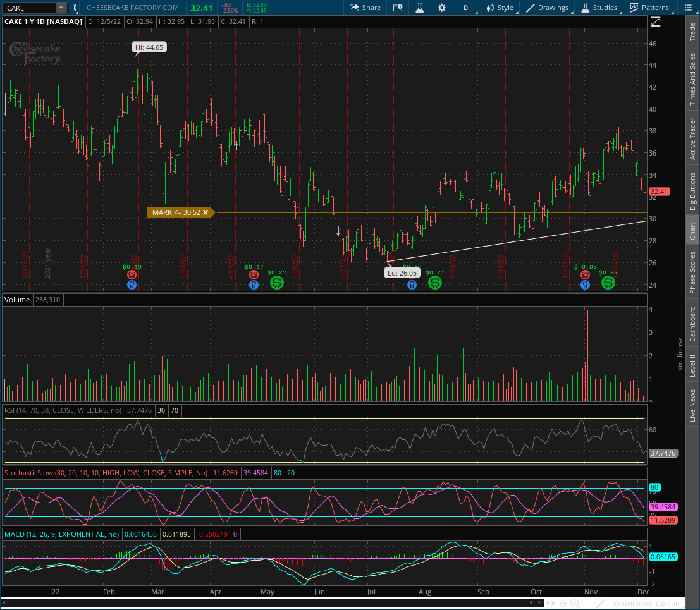Open the Big Buttons side tab
700x610 pixels.
tap(692, 191)
